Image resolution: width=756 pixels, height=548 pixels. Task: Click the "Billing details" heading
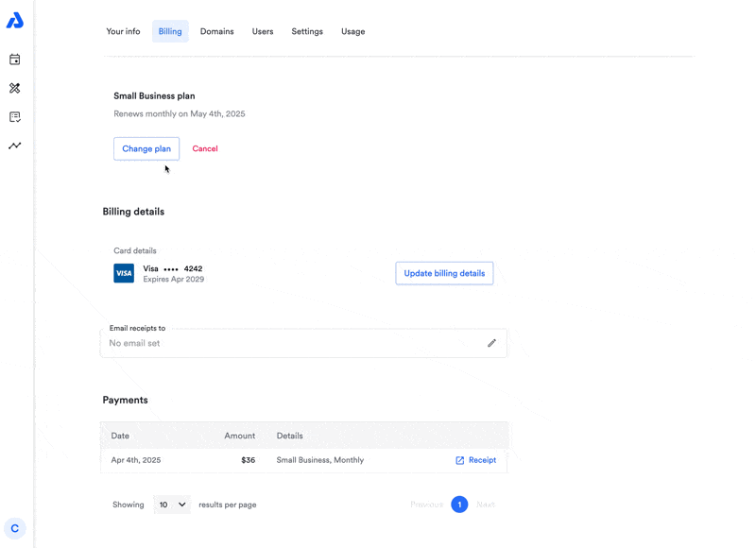(x=133, y=212)
